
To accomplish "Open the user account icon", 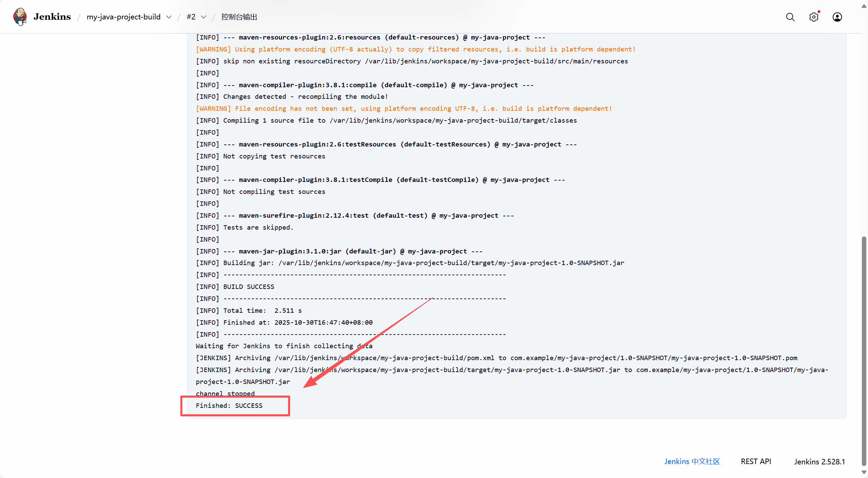I will pos(837,17).
